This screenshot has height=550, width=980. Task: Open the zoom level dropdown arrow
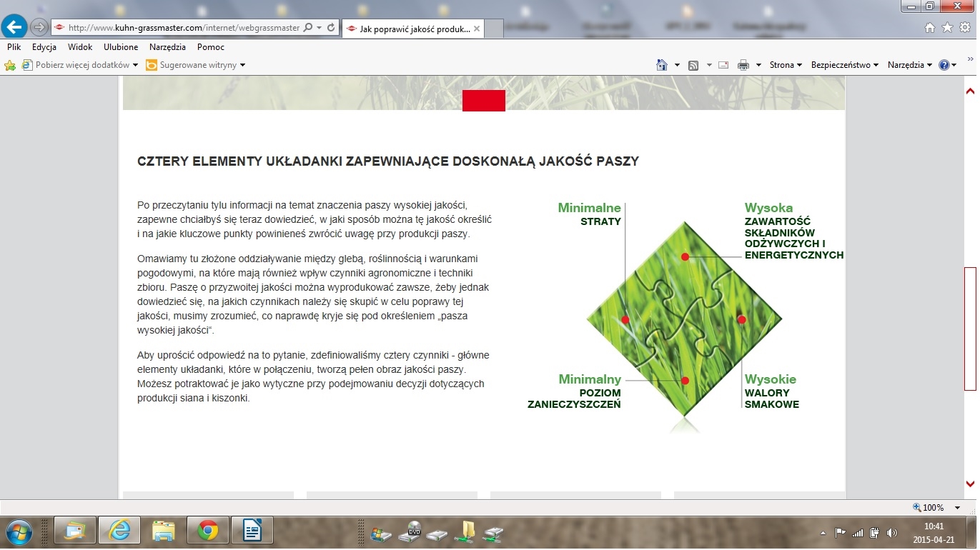point(957,508)
